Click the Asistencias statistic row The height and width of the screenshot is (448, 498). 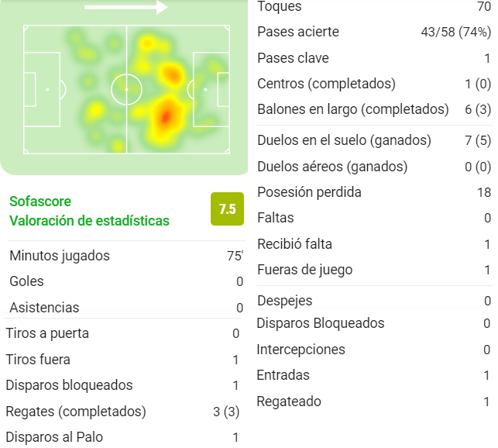(126, 308)
